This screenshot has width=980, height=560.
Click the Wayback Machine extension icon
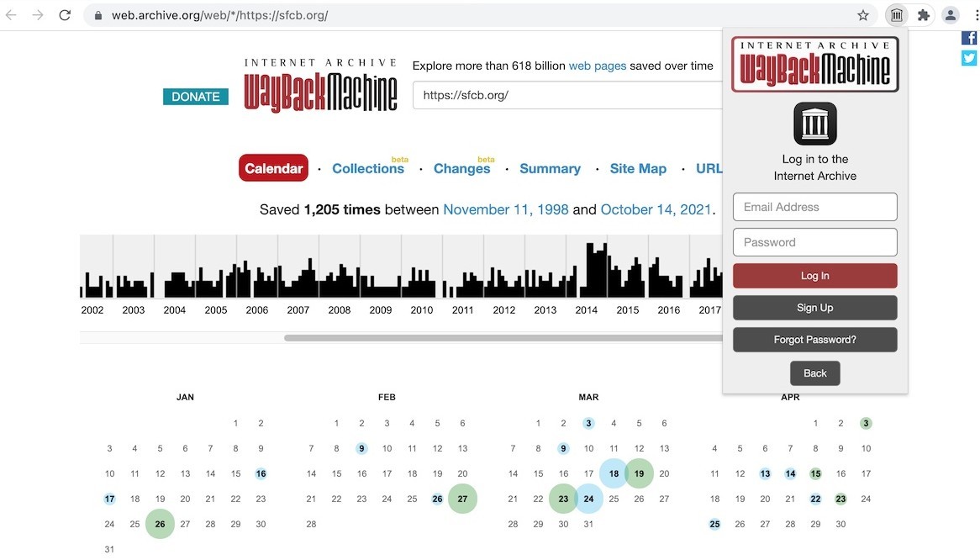point(897,16)
